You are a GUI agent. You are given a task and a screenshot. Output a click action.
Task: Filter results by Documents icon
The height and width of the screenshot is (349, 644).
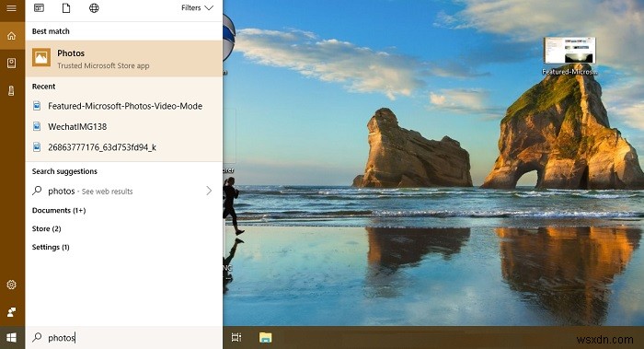(66, 7)
